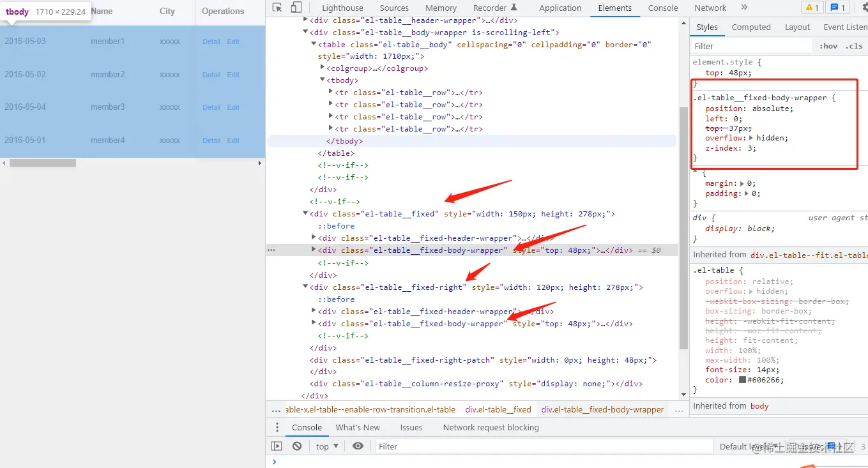
Task: Expand the margin shorthand triangle
Action: coord(742,183)
